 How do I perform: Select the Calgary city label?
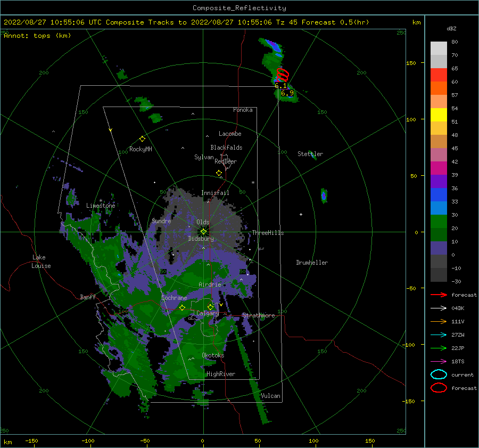pos(208,313)
